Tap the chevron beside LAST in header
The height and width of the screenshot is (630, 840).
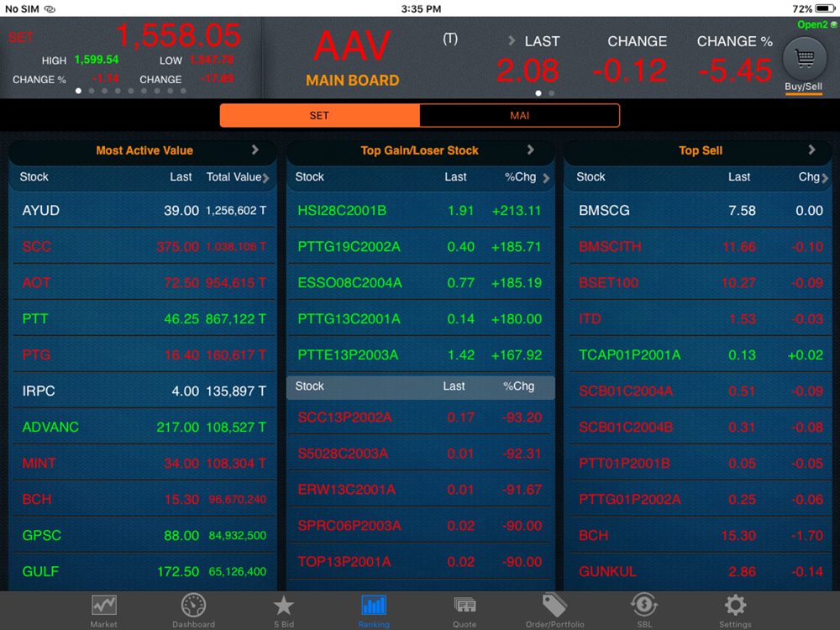click(x=512, y=40)
